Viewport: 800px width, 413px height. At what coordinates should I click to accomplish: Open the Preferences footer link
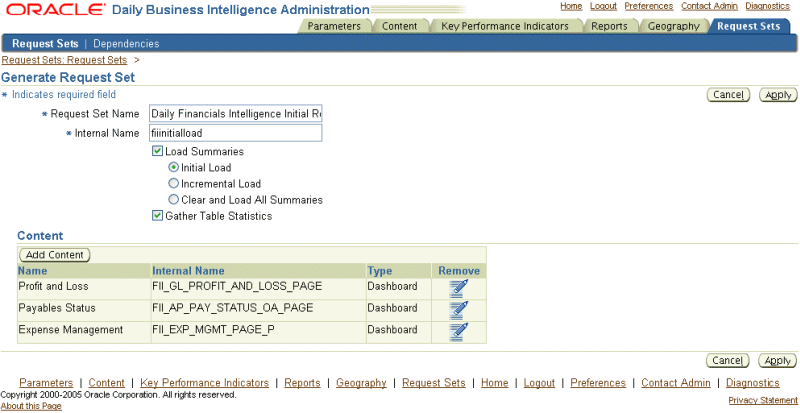598,383
